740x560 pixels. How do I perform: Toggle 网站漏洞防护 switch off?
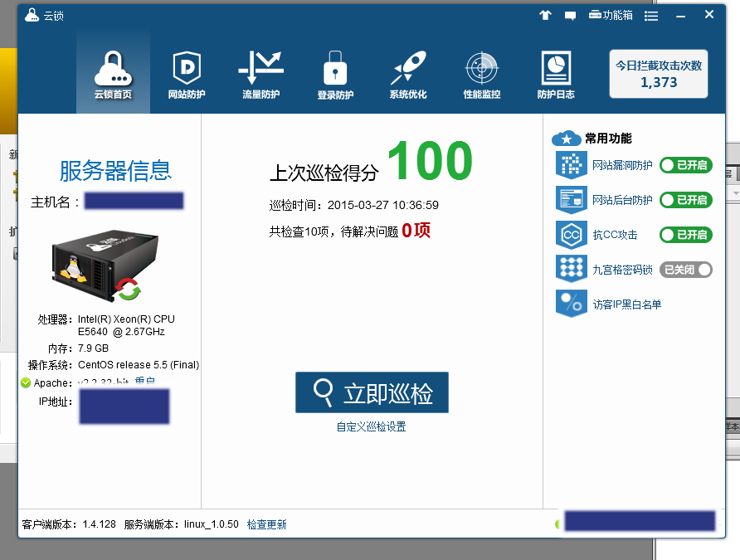pyautogui.click(x=686, y=165)
